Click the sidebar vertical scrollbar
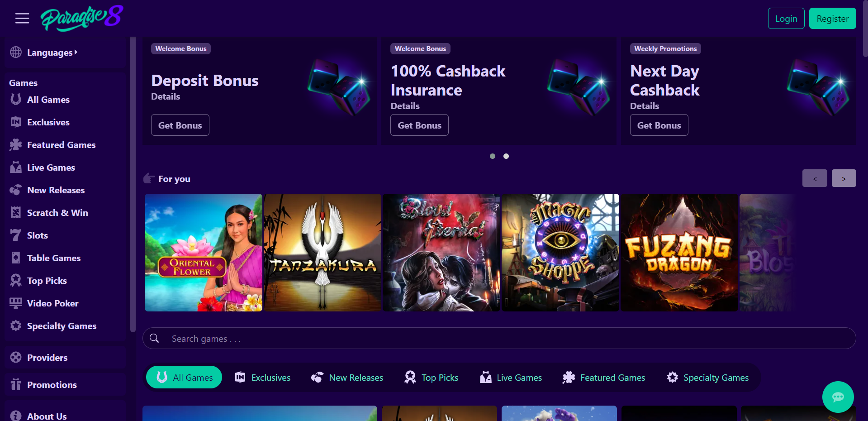This screenshot has height=421, width=868. (x=133, y=184)
